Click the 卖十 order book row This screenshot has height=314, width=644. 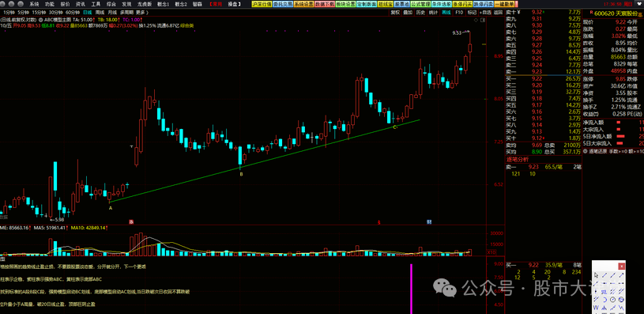[543, 13]
